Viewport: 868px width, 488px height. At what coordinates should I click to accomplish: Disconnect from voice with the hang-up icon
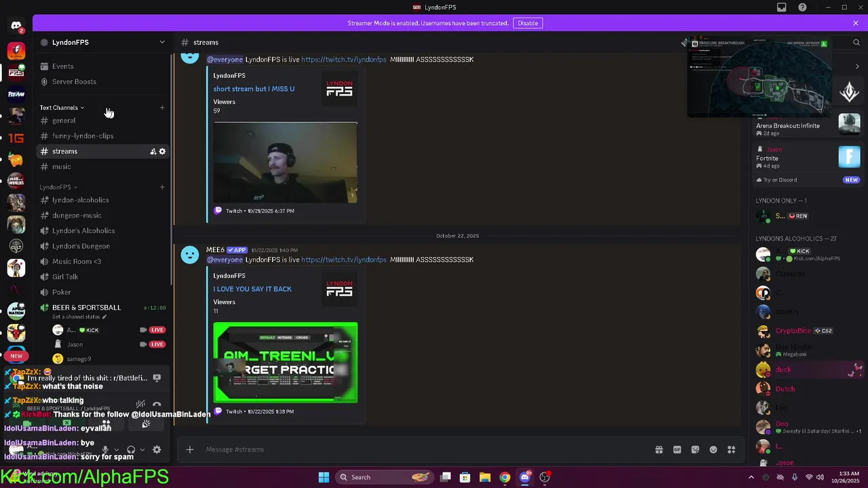pos(157,405)
